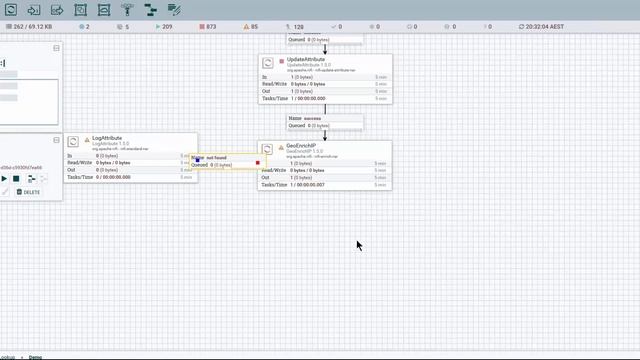This screenshot has height=360, width=640.
Task: Select the GeoEnrichIP processor title
Action: pos(301,146)
